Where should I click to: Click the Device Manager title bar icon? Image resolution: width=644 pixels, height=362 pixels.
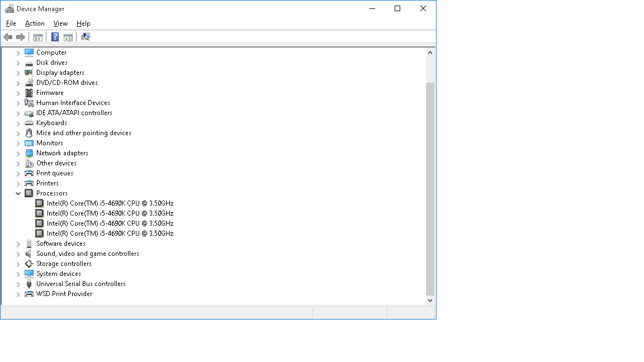[9, 8]
